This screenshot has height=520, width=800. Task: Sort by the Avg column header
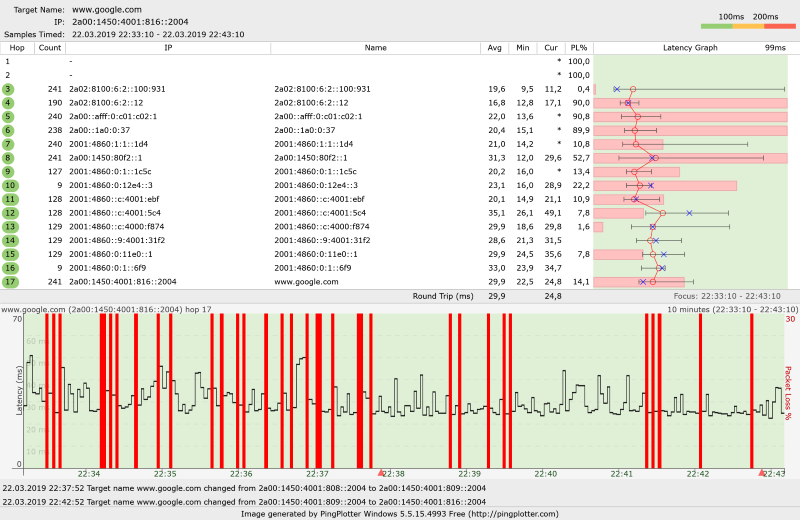tap(494, 48)
